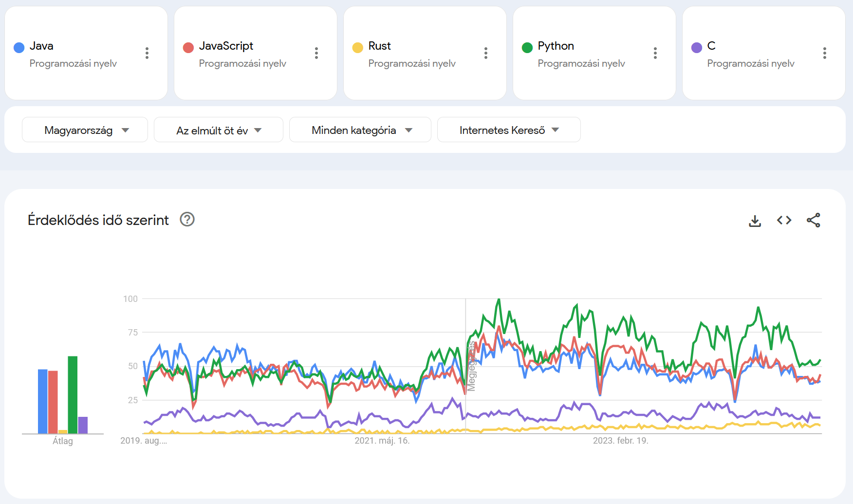Open the Az elmúlt öt év dropdown

tap(219, 130)
